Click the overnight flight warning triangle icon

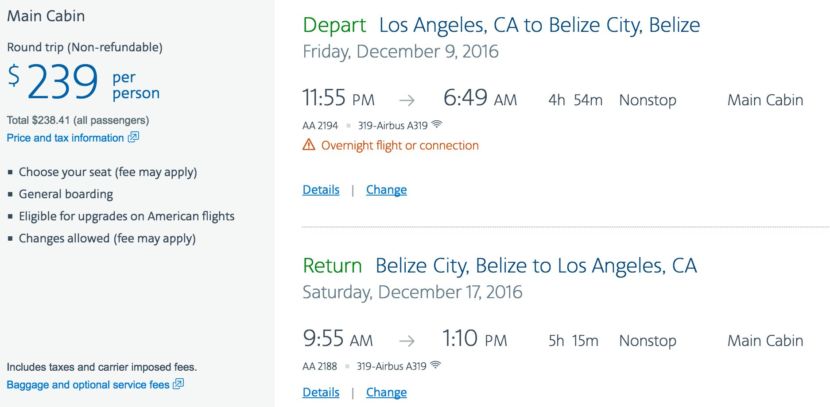[x=309, y=146]
